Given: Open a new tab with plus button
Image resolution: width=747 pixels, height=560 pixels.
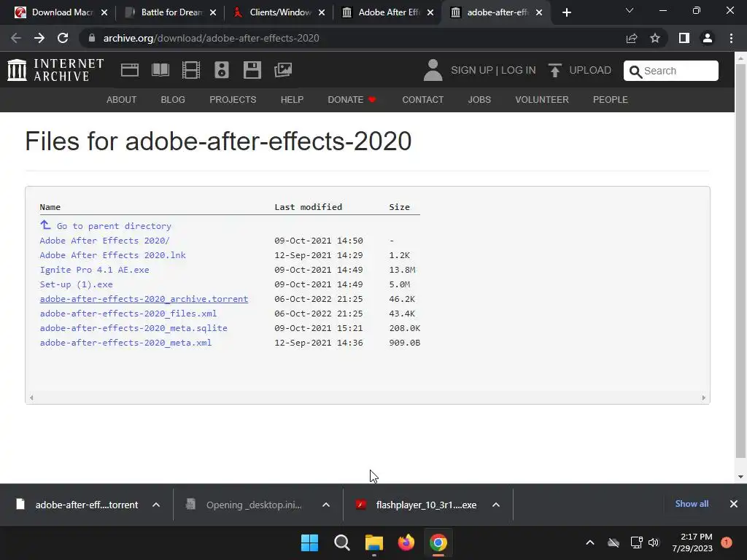Looking at the screenshot, I should (566, 12).
